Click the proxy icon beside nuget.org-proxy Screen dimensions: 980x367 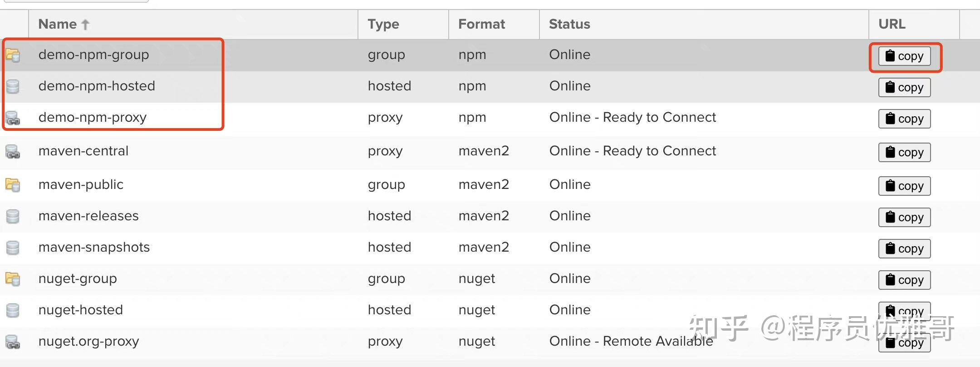tap(14, 342)
